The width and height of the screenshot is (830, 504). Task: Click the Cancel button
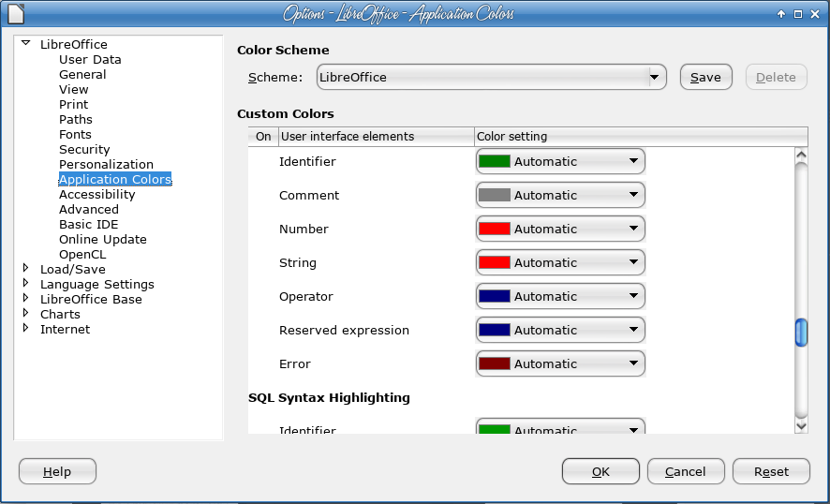tap(686, 472)
